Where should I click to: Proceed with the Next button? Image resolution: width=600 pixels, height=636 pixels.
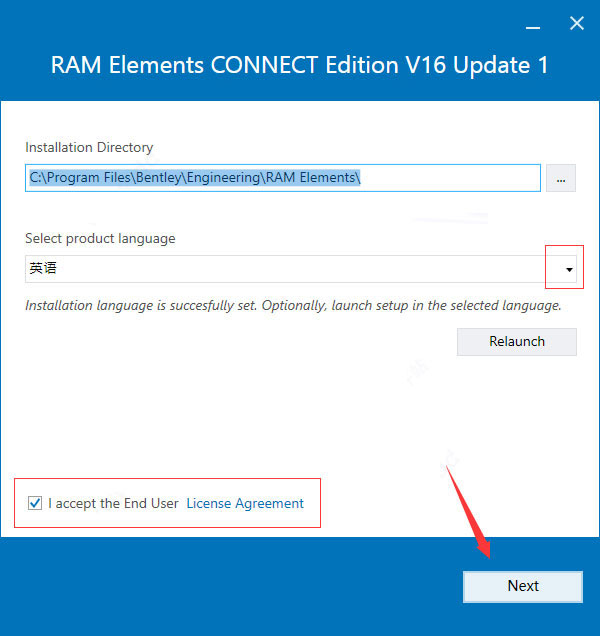[523, 587]
